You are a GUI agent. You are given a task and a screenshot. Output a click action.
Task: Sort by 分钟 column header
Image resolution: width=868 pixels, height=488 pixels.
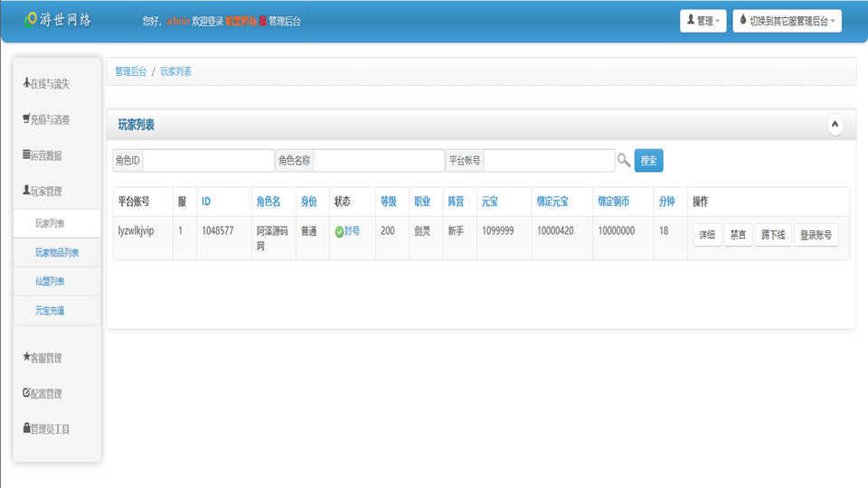[x=666, y=202]
